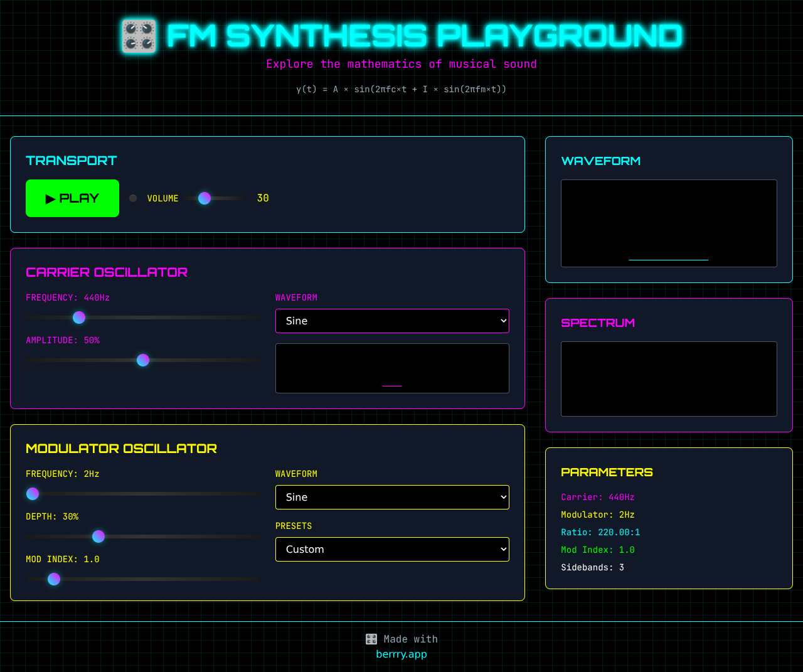Click the Sidebands value in PARAMETERS panel
Screen dimensions: 803x672
[x=592, y=567]
